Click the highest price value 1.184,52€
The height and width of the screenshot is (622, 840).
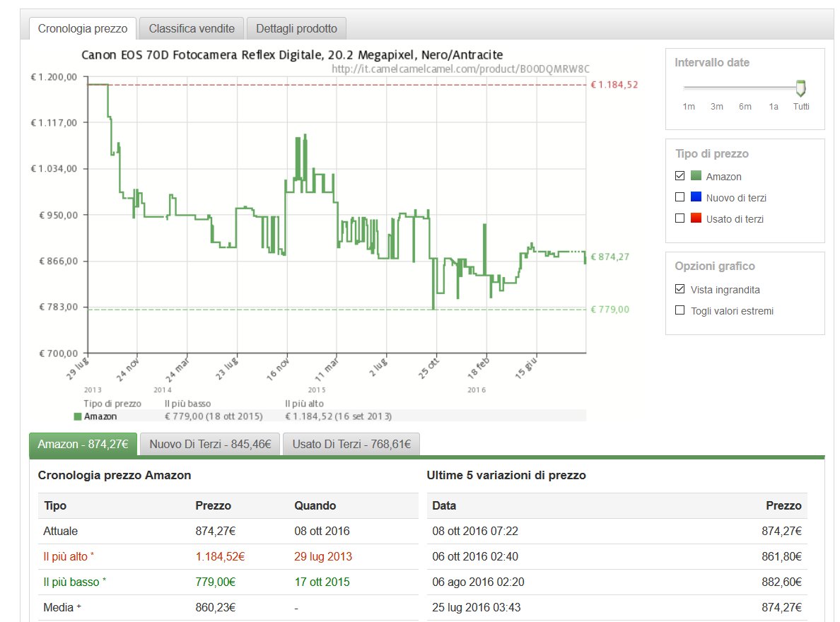(220, 557)
